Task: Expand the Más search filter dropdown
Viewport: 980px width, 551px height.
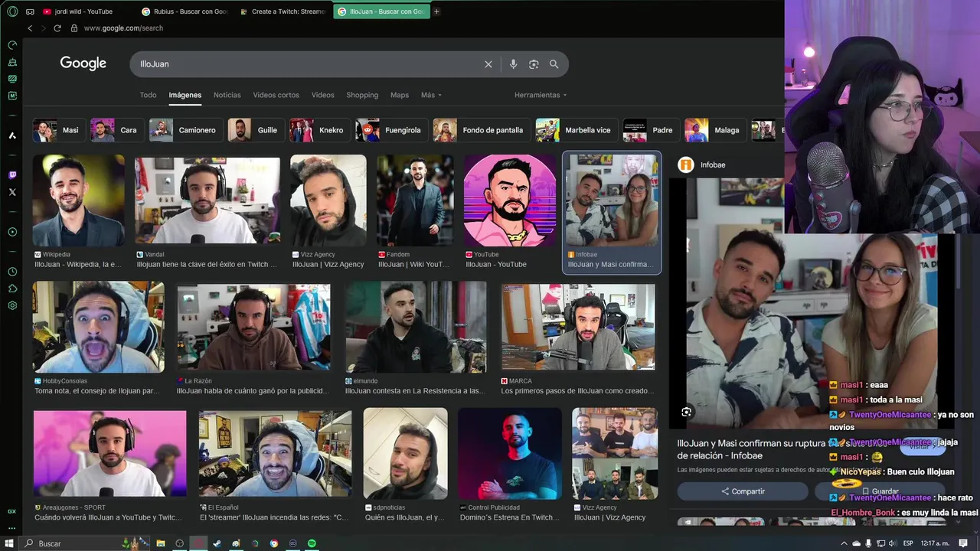Action: tap(431, 95)
